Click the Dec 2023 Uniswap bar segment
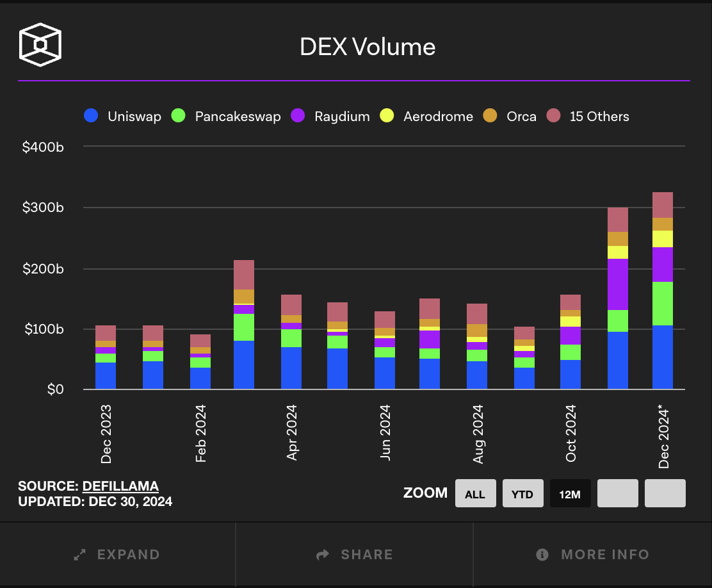This screenshot has height=588, width=712. click(x=106, y=376)
